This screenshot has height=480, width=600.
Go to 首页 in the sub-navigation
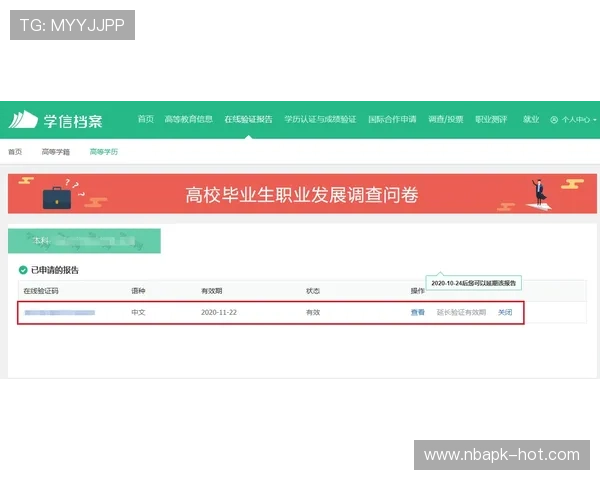click(x=15, y=152)
